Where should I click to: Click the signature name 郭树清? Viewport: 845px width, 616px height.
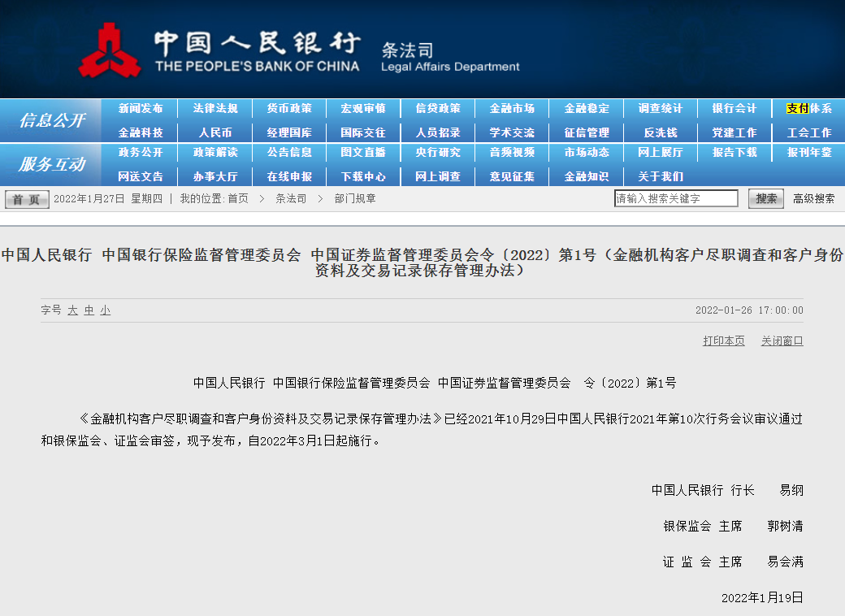pos(785,526)
